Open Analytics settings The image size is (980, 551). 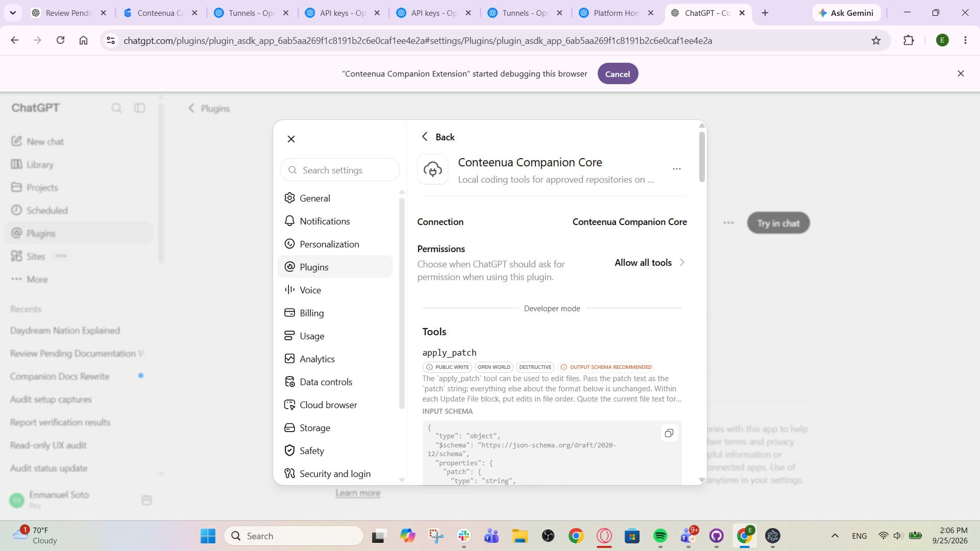[x=335, y=359]
